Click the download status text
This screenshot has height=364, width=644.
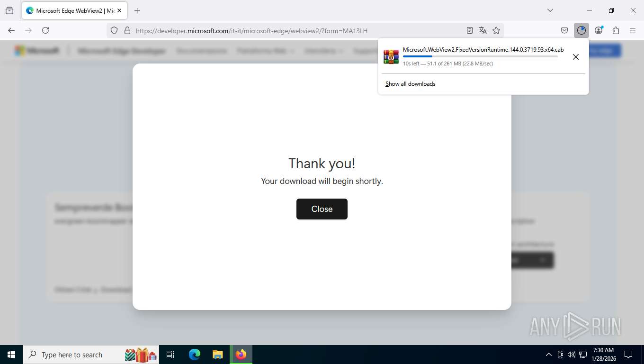(x=448, y=64)
